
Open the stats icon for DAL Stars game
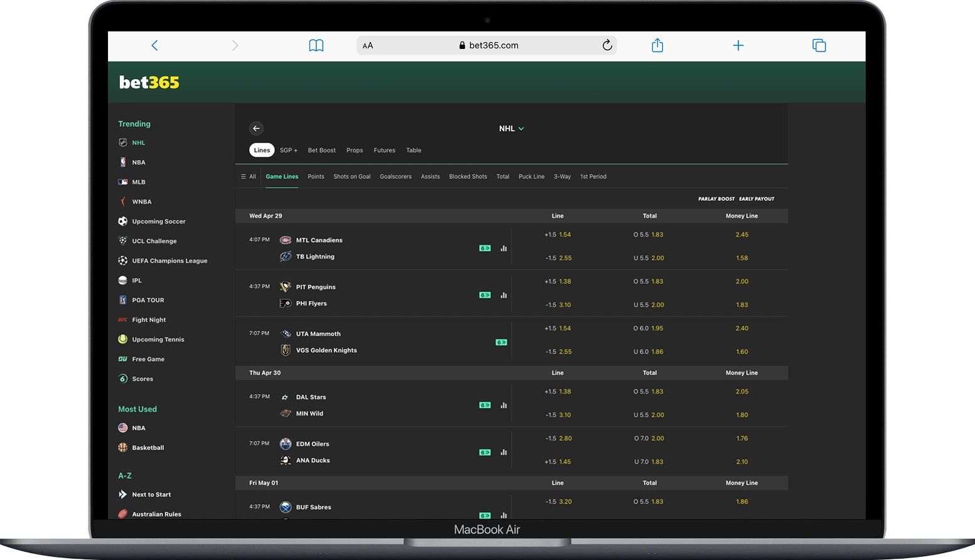[504, 406]
